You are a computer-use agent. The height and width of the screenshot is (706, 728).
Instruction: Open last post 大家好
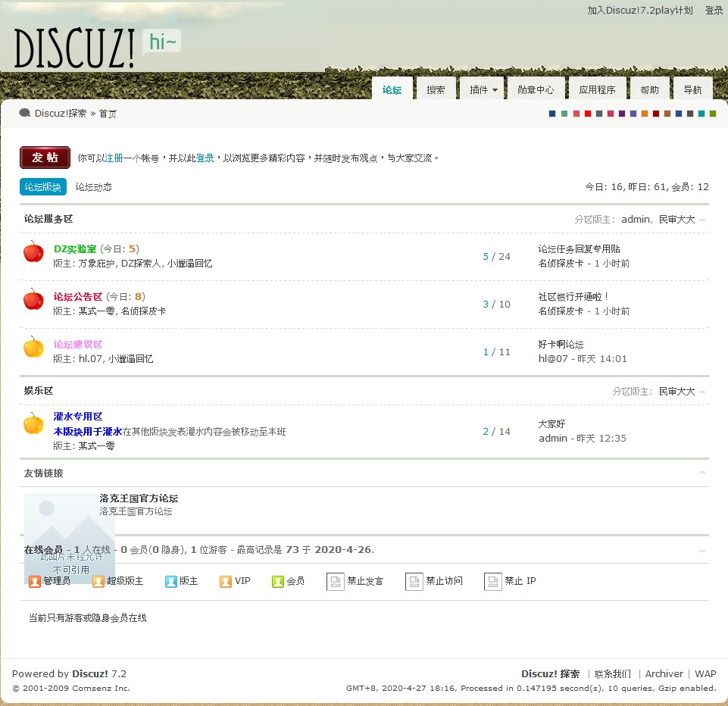tap(551, 423)
